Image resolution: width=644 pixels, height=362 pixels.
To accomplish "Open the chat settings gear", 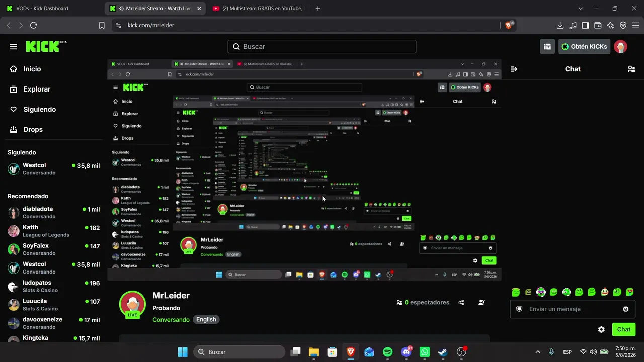I will [x=601, y=330].
